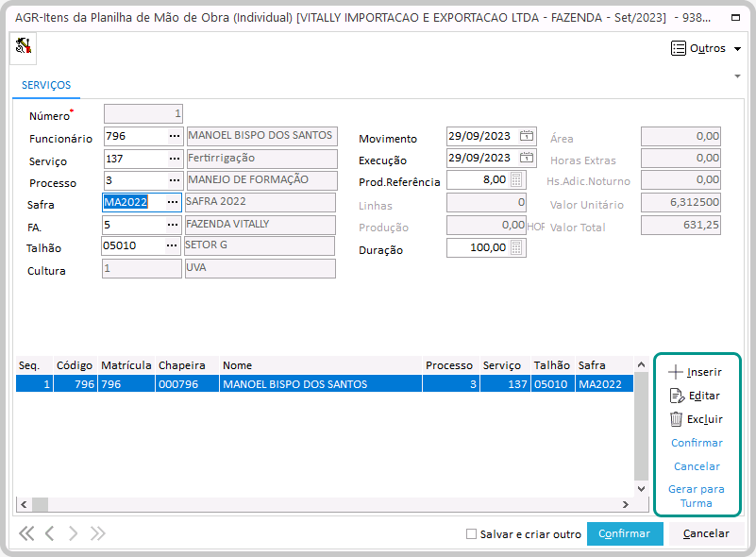
Task: Click the Valor Total field 631,25
Action: [x=680, y=226]
